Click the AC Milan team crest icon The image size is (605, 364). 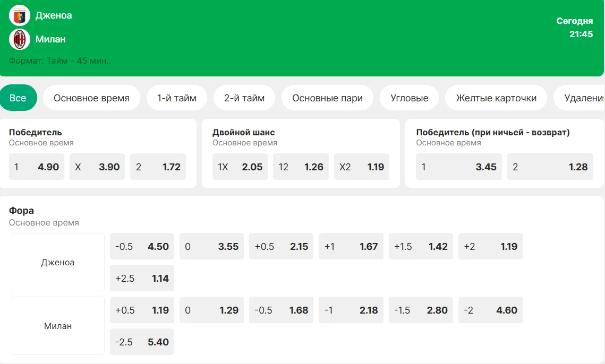[20, 39]
